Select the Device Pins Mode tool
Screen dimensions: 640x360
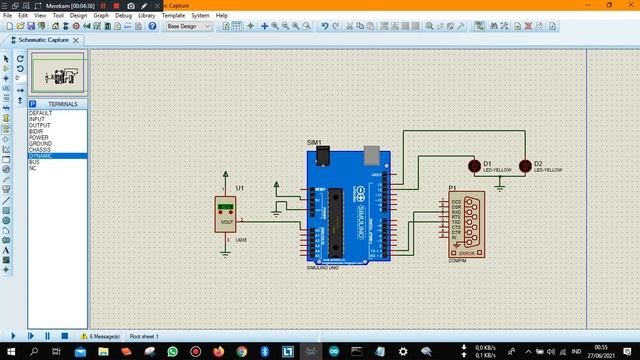pos(6,140)
